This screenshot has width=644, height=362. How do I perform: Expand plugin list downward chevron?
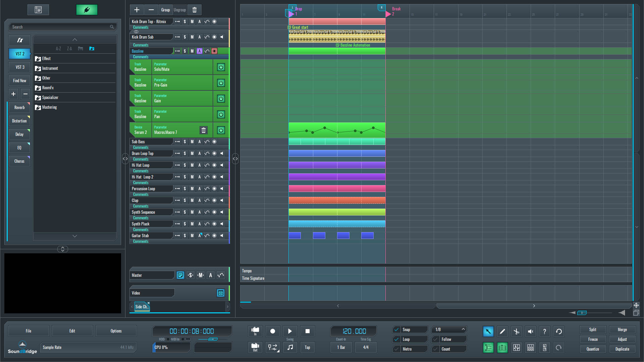[x=75, y=236]
